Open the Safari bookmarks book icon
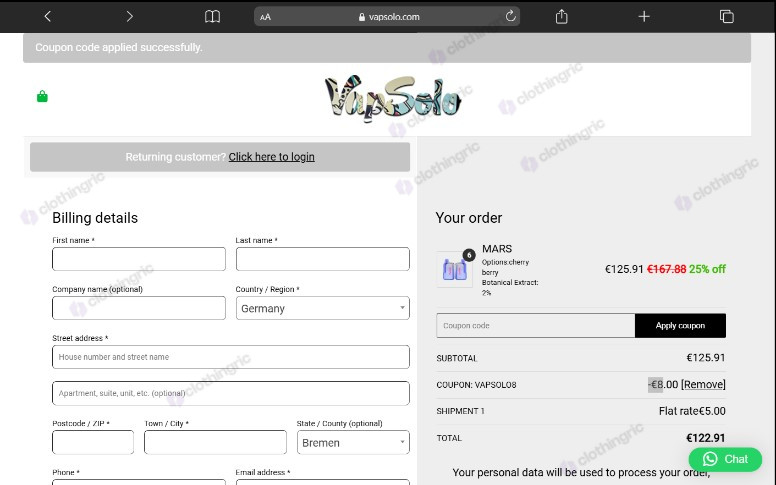The width and height of the screenshot is (776, 485). [x=212, y=16]
